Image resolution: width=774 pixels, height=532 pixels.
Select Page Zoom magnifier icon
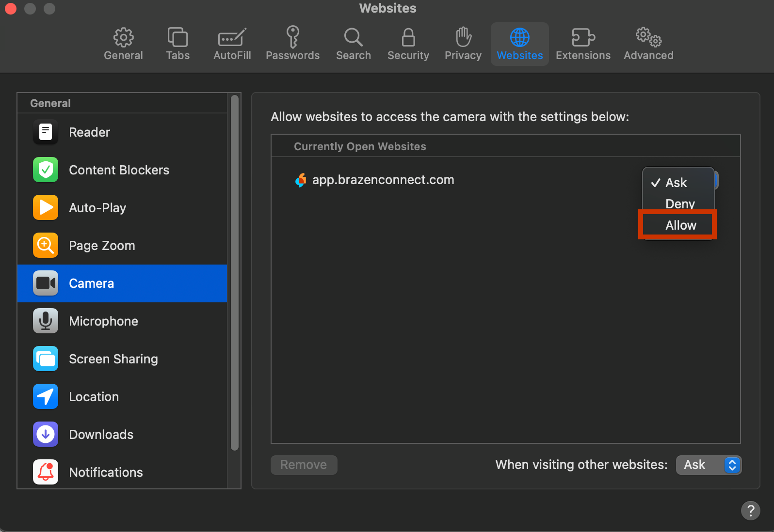point(46,246)
